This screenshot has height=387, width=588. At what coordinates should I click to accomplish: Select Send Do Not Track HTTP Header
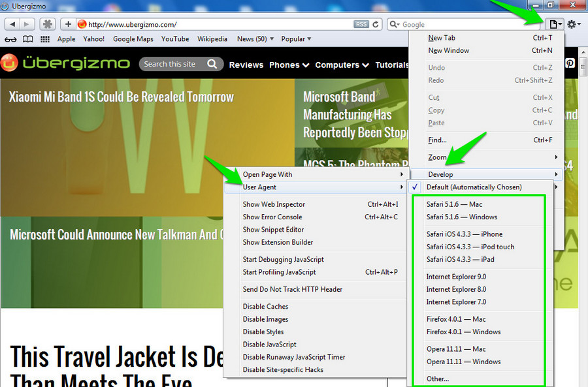316,289
